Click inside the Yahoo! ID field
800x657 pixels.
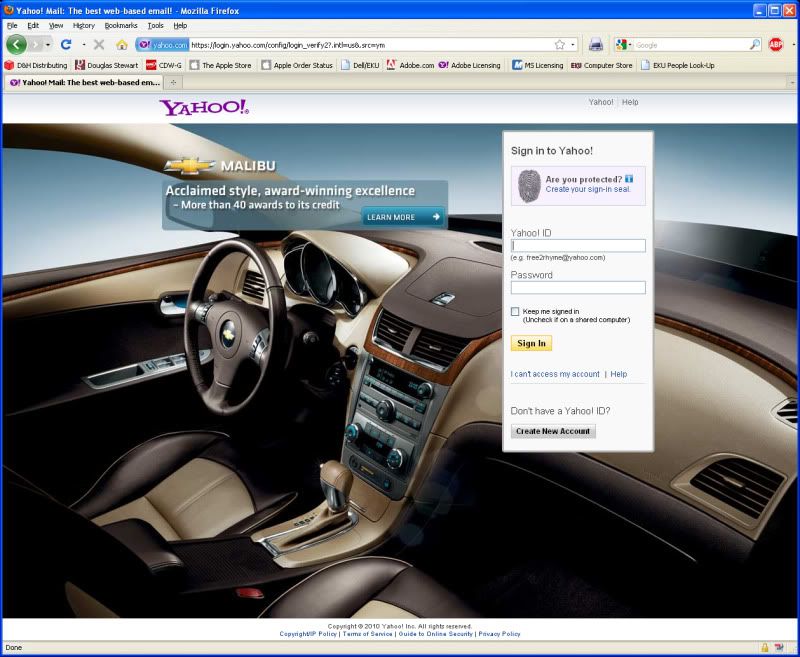pos(578,245)
